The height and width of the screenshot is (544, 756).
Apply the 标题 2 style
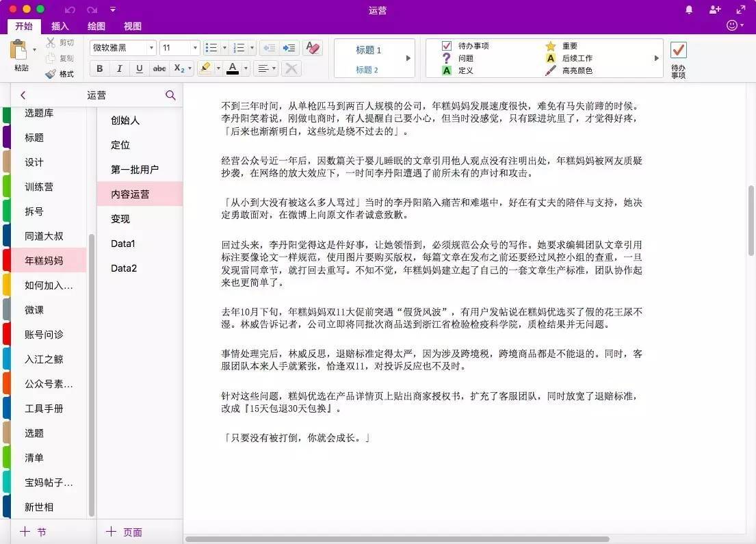point(367,70)
